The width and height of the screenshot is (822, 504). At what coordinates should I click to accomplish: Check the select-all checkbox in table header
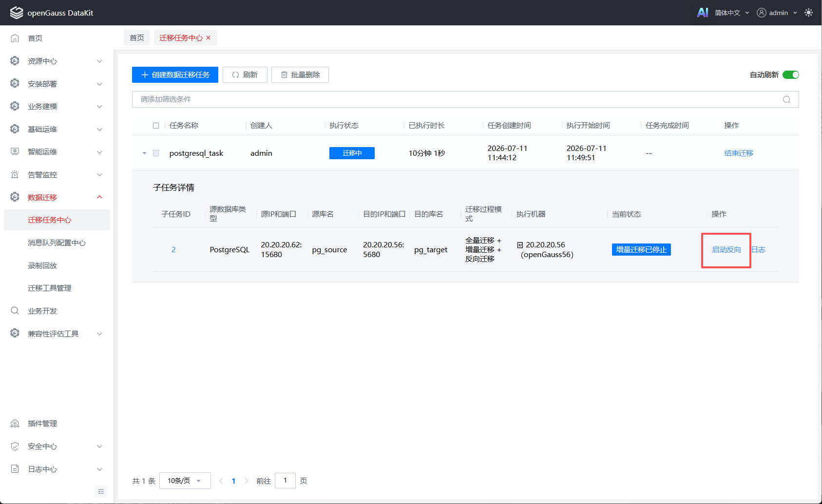click(x=156, y=126)
